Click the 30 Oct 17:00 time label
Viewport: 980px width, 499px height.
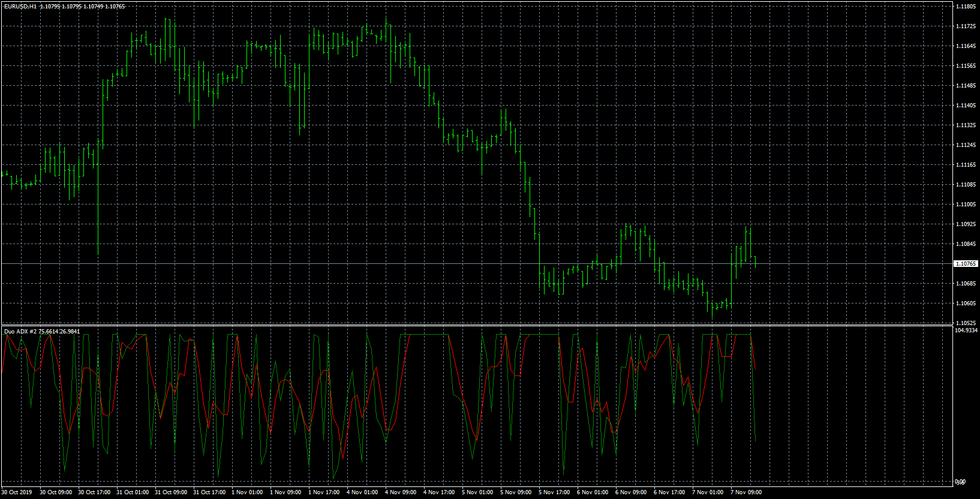point(94,492)
